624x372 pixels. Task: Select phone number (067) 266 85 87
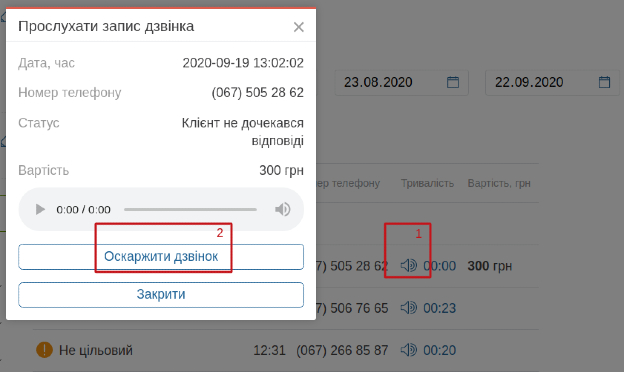(x=342, y=350)
